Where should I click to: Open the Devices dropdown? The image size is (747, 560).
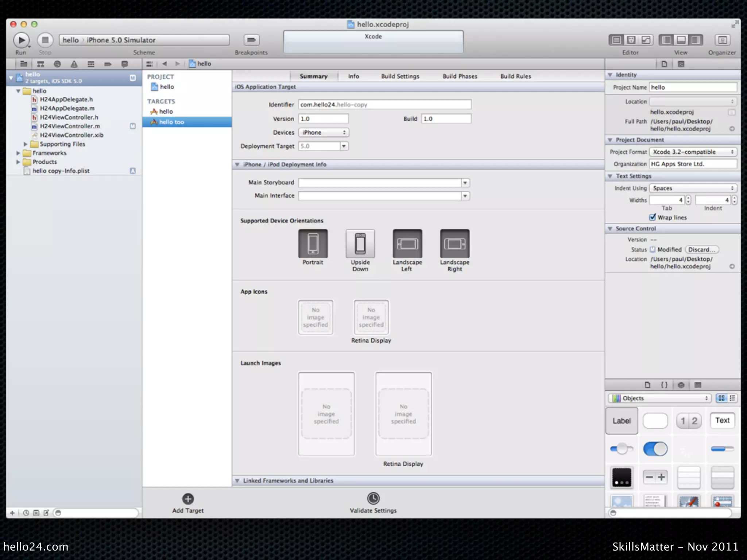click(324, 132)
